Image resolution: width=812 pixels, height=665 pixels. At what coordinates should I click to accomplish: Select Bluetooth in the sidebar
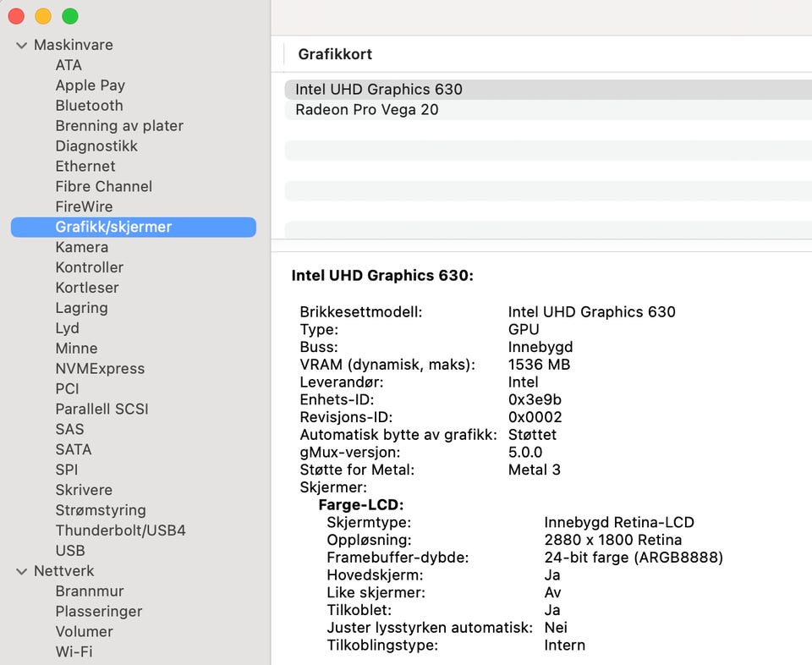tap(89, 106)
